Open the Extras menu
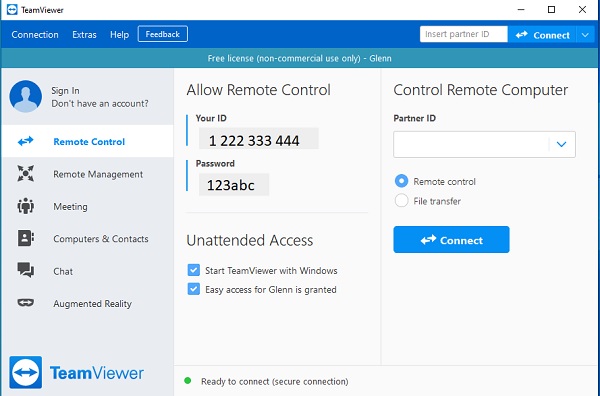Viewport: 600px width, 396px height. (84, 35)
